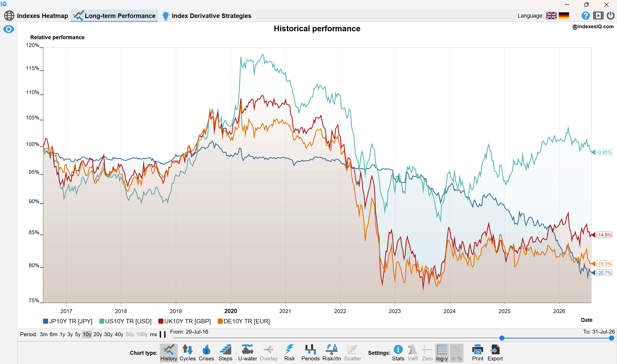
Task: Show the U-water underwater chart
Action: pos(248,353)
